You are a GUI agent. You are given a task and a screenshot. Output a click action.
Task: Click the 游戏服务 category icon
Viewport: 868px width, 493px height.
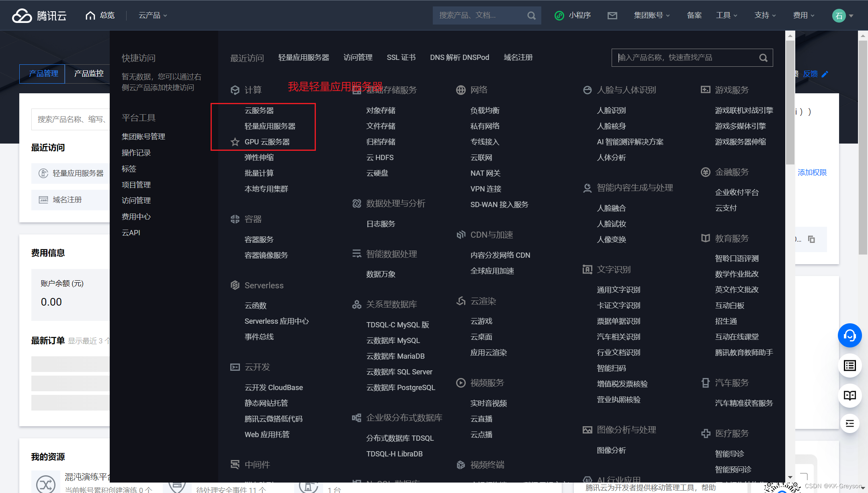pos(705,90)
